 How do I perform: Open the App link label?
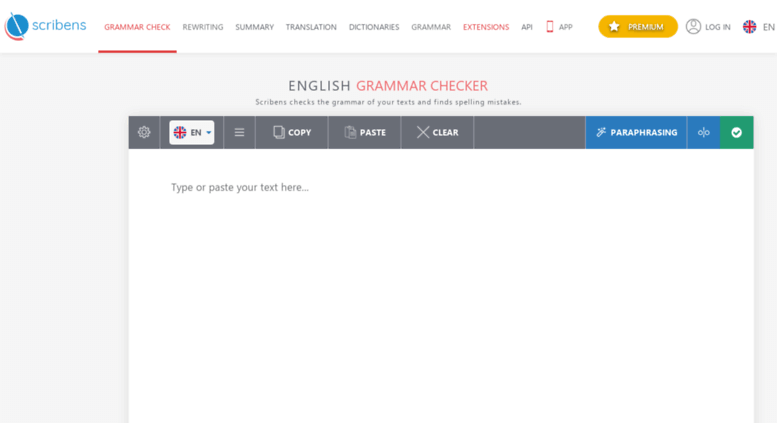(x=565, y=27)
